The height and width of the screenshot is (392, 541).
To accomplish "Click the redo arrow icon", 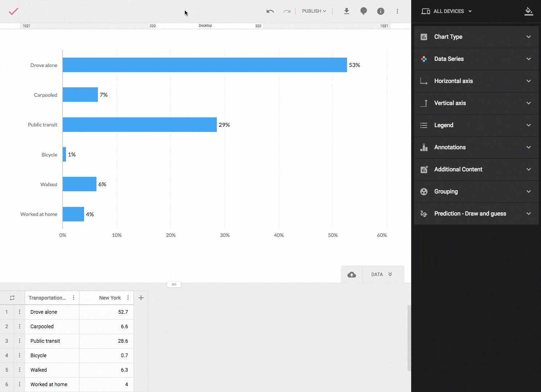I will [x=287, y=11].
